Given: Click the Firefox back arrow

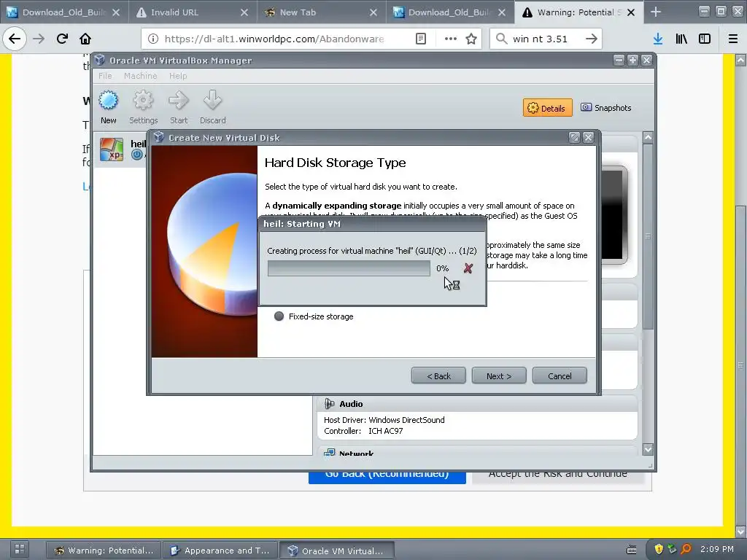Looking at the screenshot, I should [x=15, y=39].
